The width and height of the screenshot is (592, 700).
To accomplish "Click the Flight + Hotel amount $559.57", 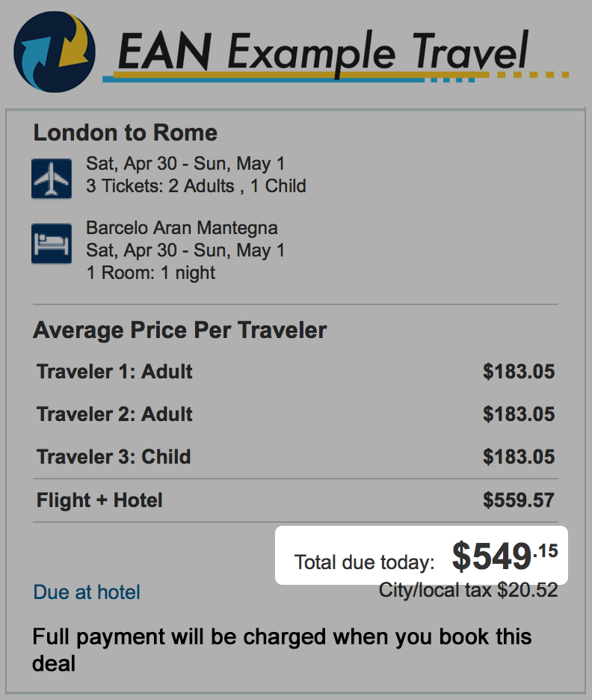I will point(519,500).
